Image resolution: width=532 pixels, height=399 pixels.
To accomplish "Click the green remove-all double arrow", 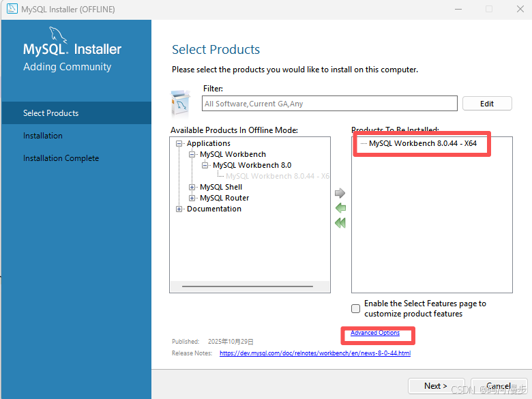I will tap(340, 223).
